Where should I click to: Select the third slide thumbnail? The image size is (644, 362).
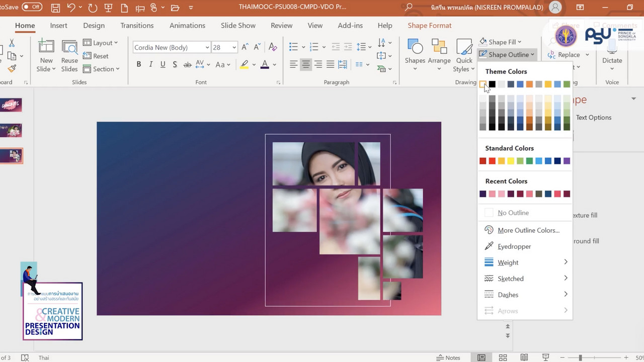coord(11,156)
